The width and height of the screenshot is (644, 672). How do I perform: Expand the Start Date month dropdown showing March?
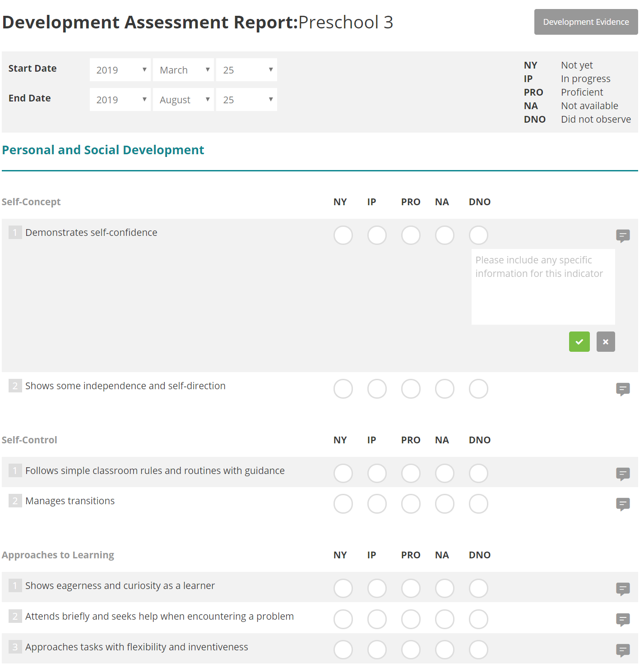click(x=183, y=69)
